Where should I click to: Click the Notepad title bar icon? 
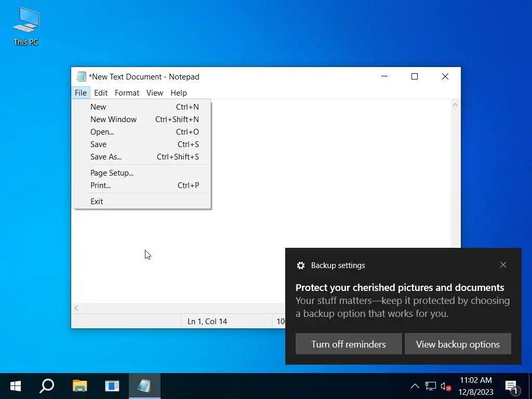[x=81, y=77]
